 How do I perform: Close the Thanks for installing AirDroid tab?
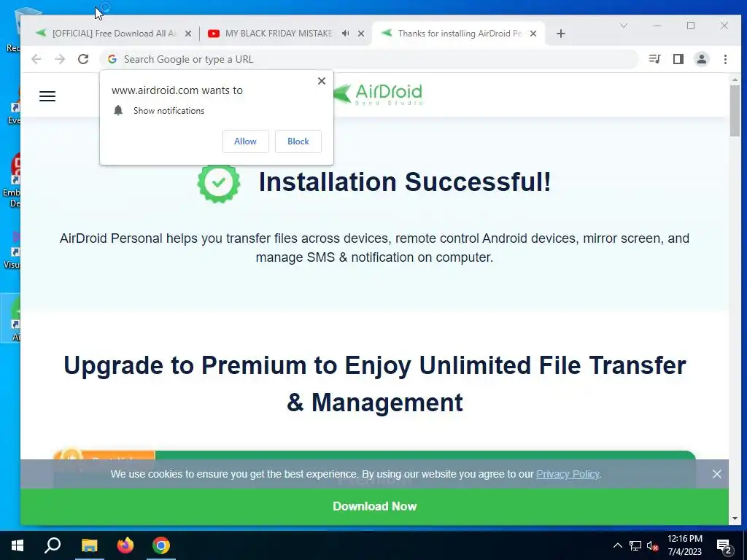(x=533, y=34)
